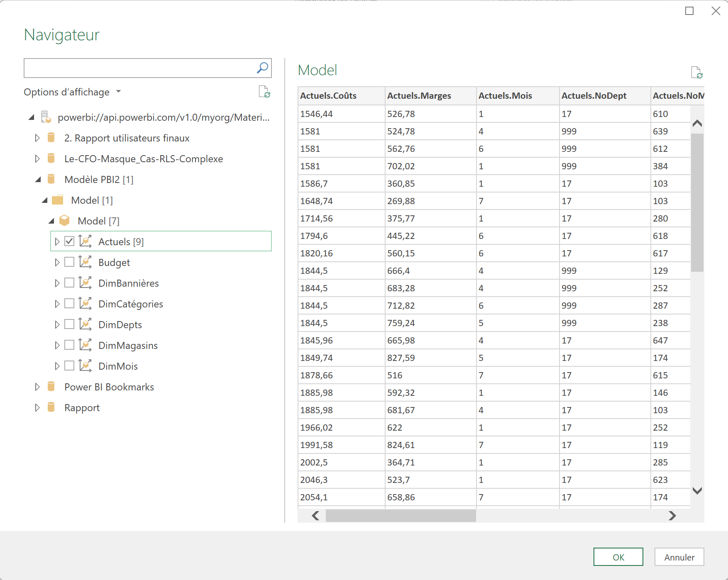Viewport: 728px width, 580px height.
Task: Select the DimBannières tree item
Action: click(x=129, y=283)
